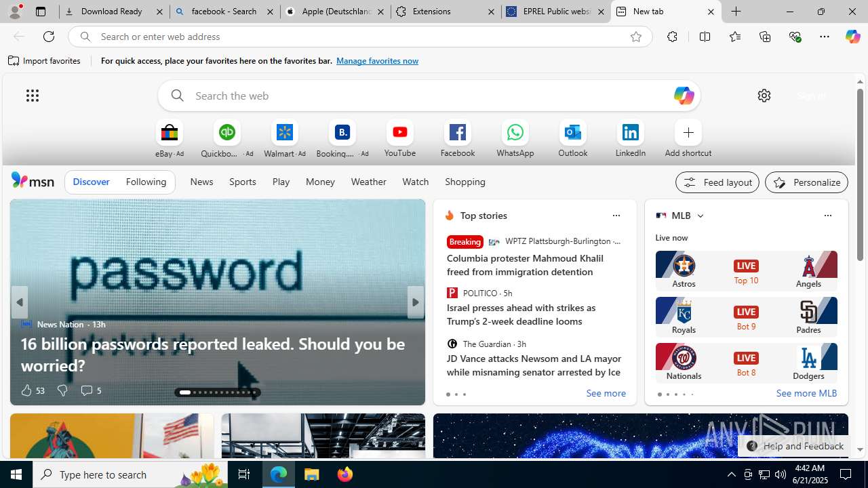Image resolution: width=868 pixels, height=488 pixels.
Task: Open Split screen toolbar icon
Action: coord(705,37)
